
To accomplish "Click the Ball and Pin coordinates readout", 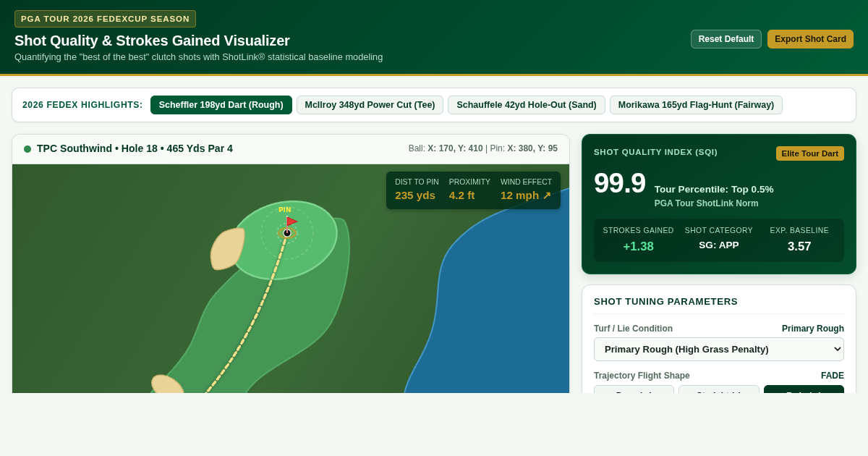I will pyautogui.click(x=483, y=148).
